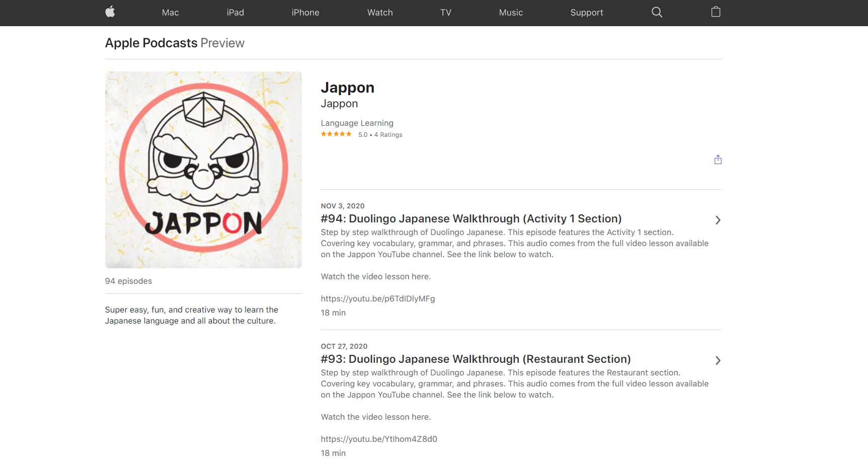Click the 'Super easy, fun, and creative' description
Image resolution: width=868 pixels, height=470 pixels.
(x=191, y=316)
